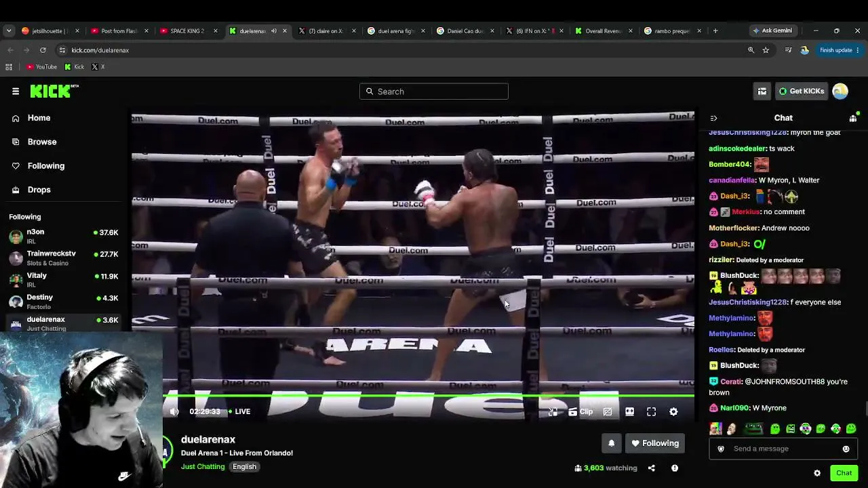Open the video player settings gear
The height and width of the screenshot is (488, 868).
673,411
